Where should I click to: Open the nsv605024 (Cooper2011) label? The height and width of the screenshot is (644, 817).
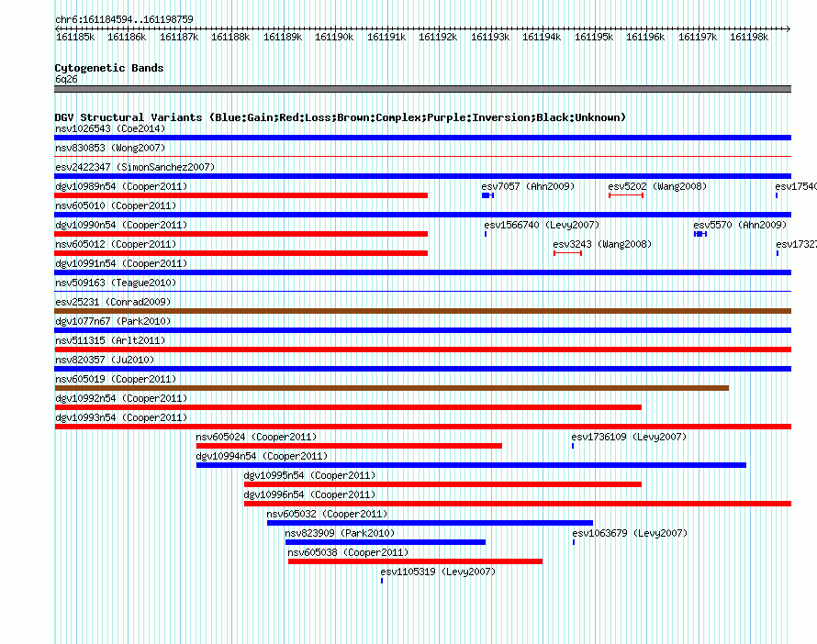coord(256,437)
